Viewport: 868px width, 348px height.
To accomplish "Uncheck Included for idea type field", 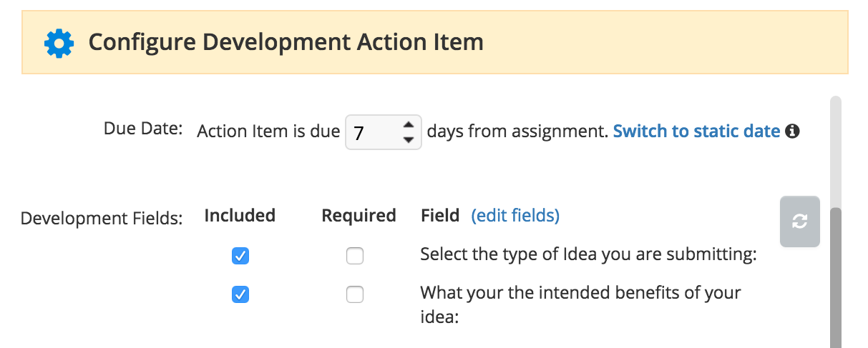I will pos(240,256).
